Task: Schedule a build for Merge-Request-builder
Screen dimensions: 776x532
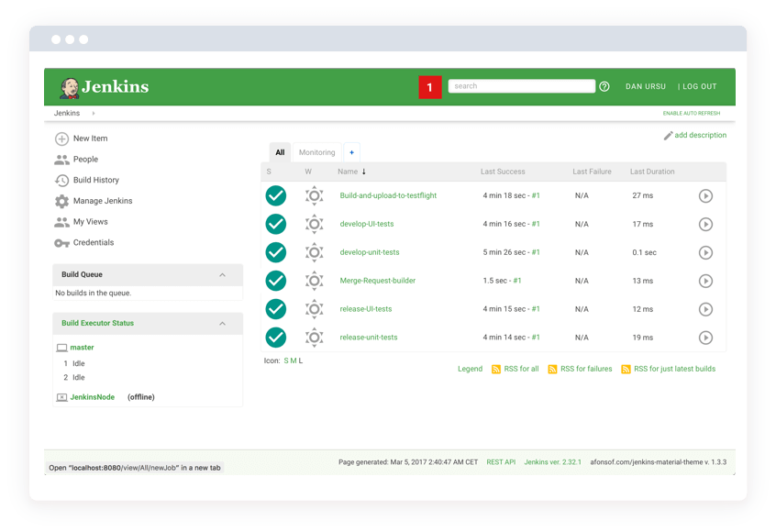Action: (x=705, y=281)
